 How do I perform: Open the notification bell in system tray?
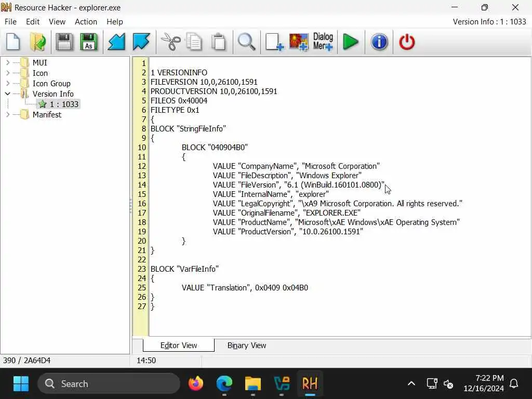(x=514, y=384)
